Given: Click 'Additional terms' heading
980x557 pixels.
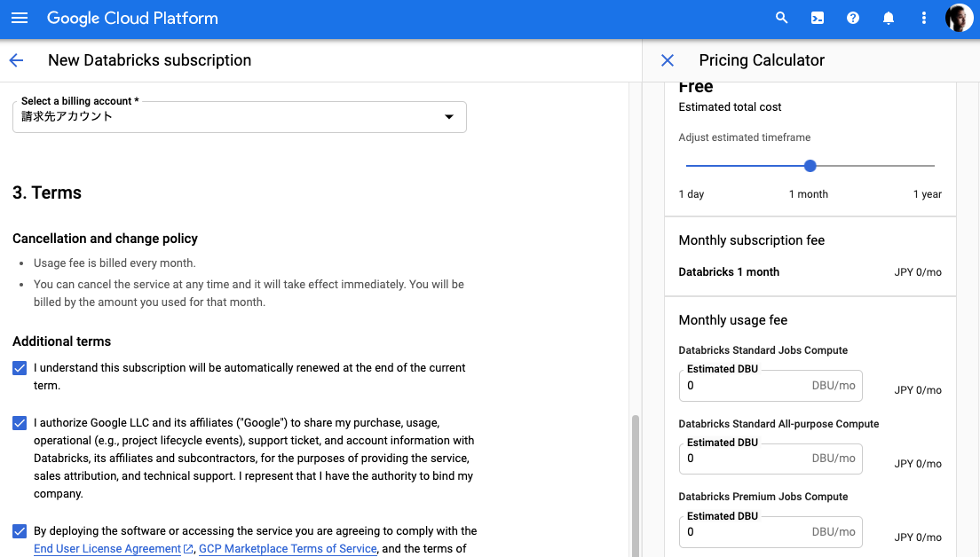Looking at the screenshot, I should tap(62, 341).
